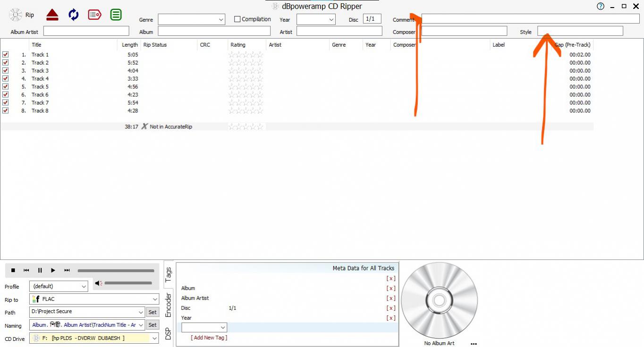Switch to the Encoder tab
Screen dimensions: 644x347
pos(169,305)
